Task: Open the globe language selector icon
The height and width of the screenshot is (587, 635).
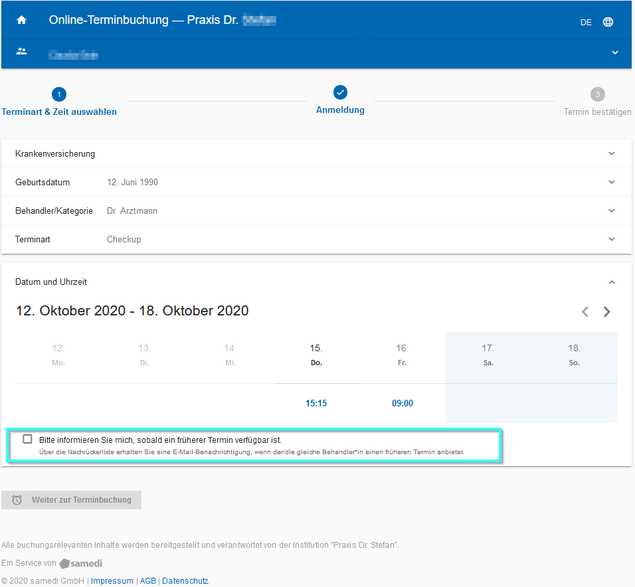Action: [x=608, y=22]
